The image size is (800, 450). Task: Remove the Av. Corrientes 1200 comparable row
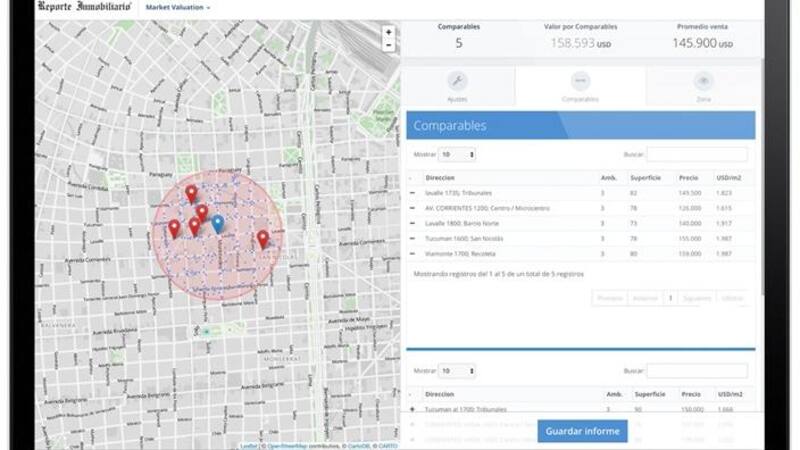(x=413, y=208)
